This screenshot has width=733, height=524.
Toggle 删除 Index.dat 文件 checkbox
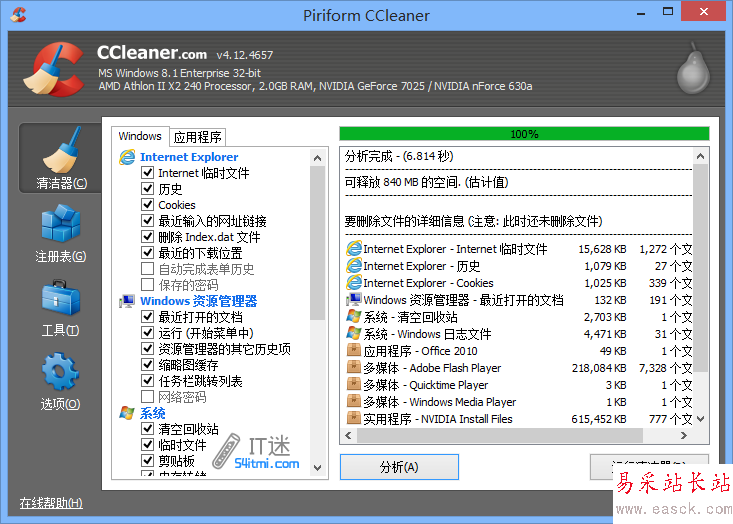pyautogui.click(x=148, y=237)
